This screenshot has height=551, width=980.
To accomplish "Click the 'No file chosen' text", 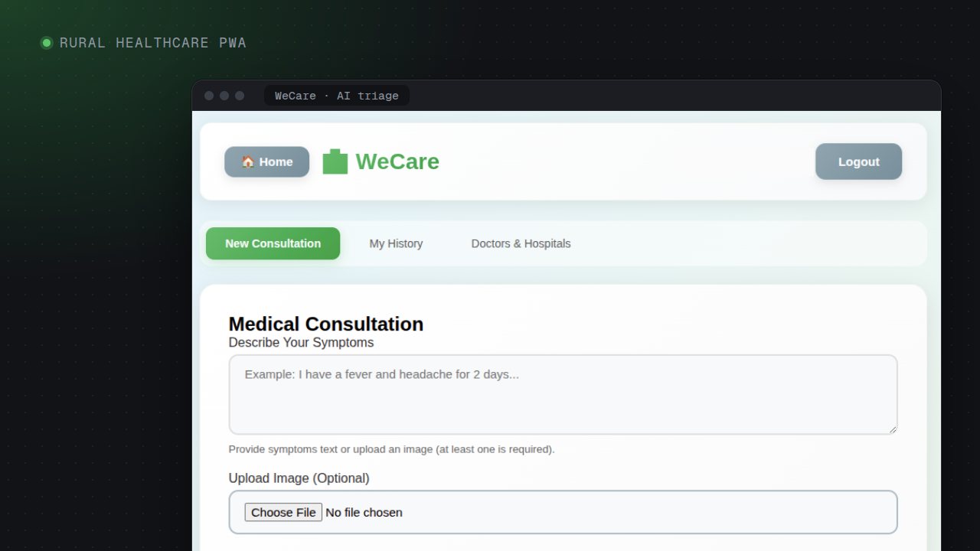I will pyautogui.click(x=364, y=512).
